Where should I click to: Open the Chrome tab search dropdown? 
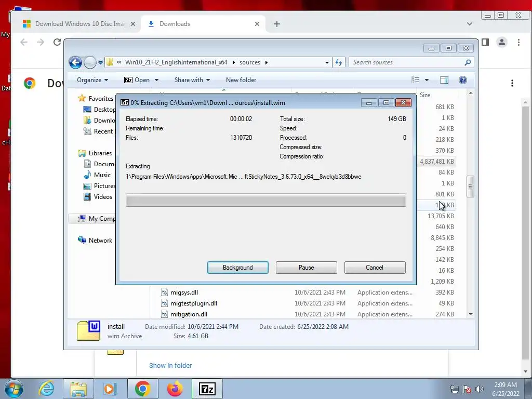coord(470,24)
